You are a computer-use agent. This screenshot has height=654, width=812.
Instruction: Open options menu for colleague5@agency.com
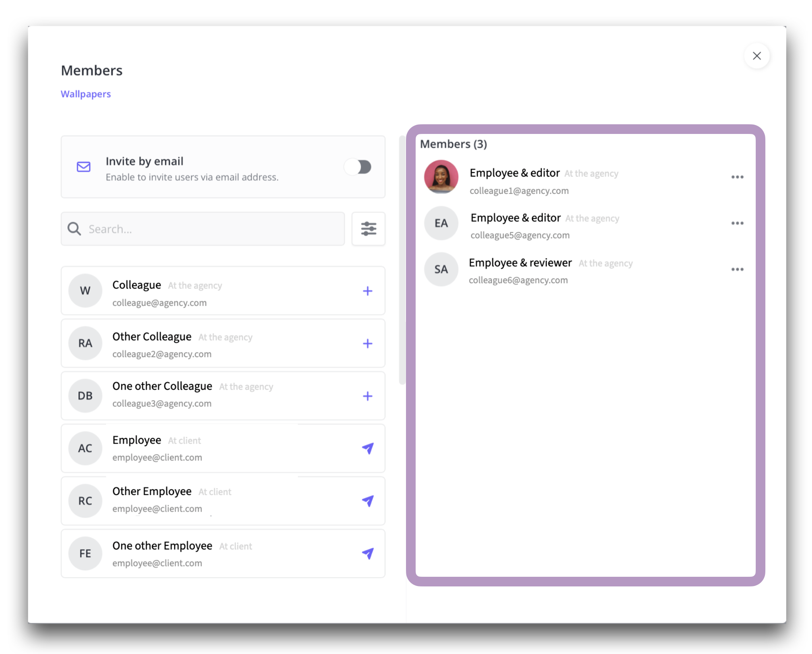coord(736,223)
